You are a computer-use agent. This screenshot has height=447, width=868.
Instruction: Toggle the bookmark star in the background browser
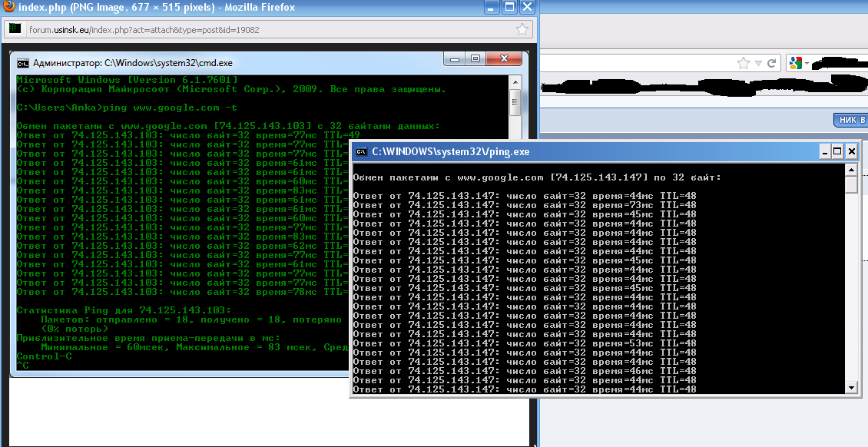[x=743, y=63]
